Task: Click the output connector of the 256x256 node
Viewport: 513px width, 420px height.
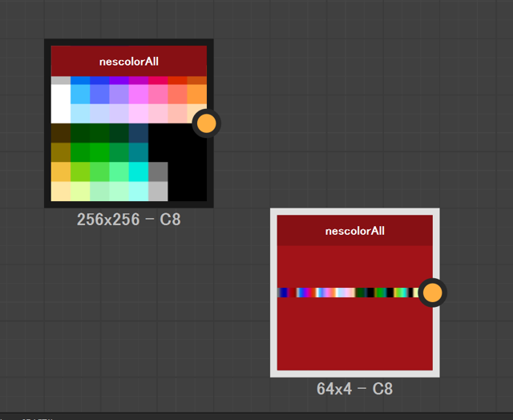Action: tap(206, 123)
